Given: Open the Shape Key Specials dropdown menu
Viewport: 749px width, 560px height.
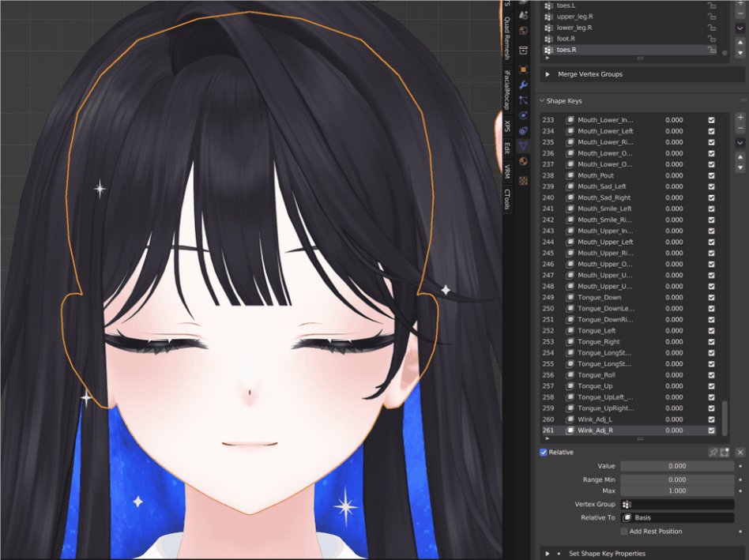Looking at the screenshot, I should [740, 143].
